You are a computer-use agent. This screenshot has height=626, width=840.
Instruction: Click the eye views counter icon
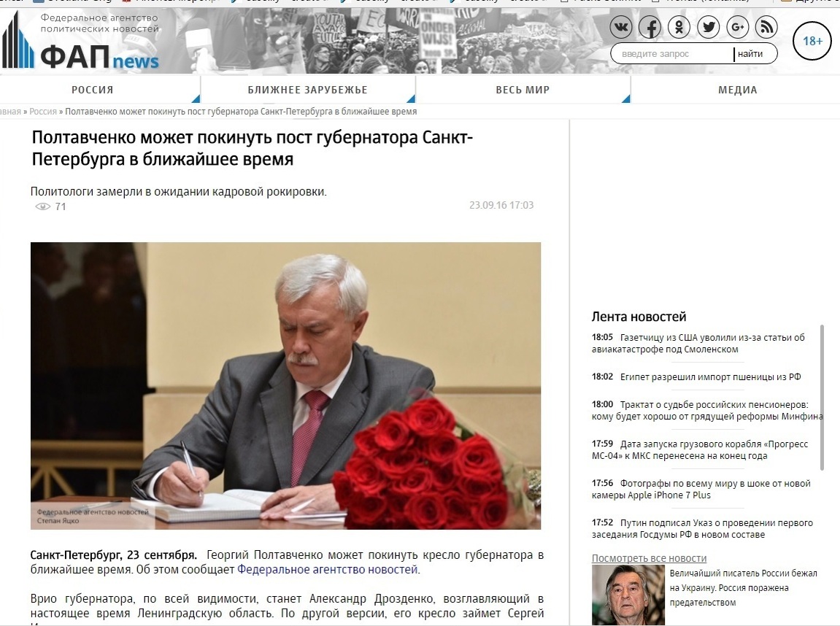(42, 206)
